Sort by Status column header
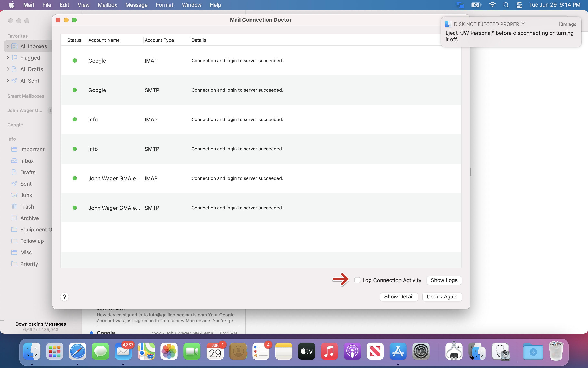 coord(74,40)
